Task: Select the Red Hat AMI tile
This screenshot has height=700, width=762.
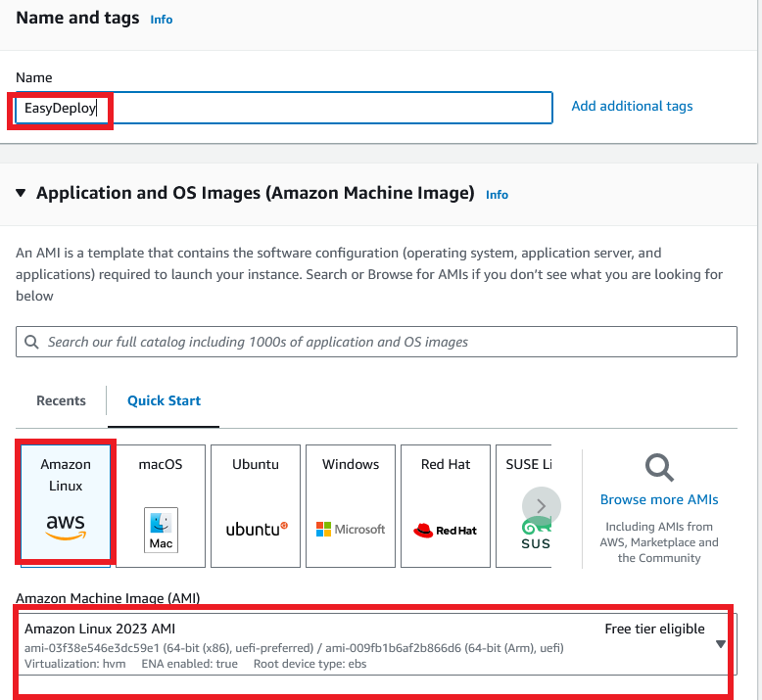Action: point(446,505)
